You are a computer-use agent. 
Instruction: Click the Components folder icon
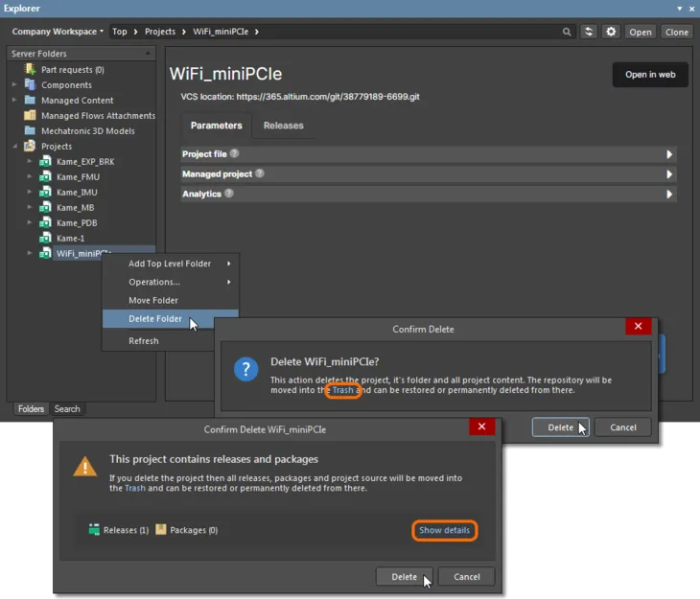(30, 84)
